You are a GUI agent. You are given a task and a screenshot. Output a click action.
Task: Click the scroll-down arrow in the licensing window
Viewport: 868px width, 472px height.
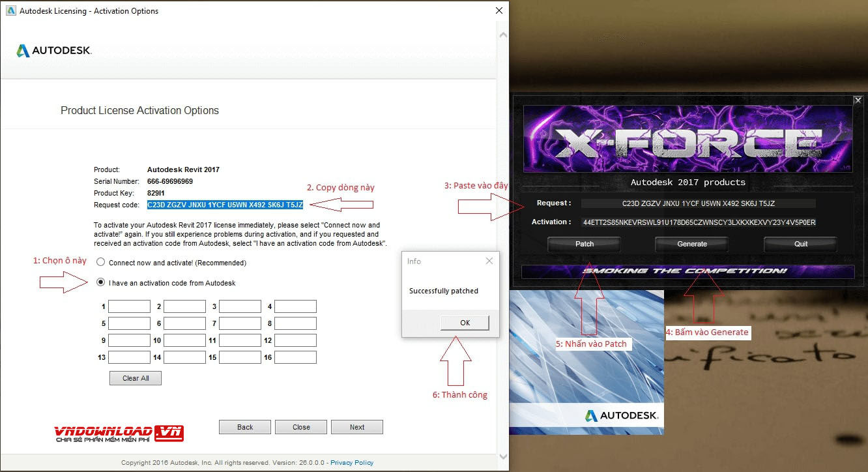pyautogui.click(x=502, y=456)
